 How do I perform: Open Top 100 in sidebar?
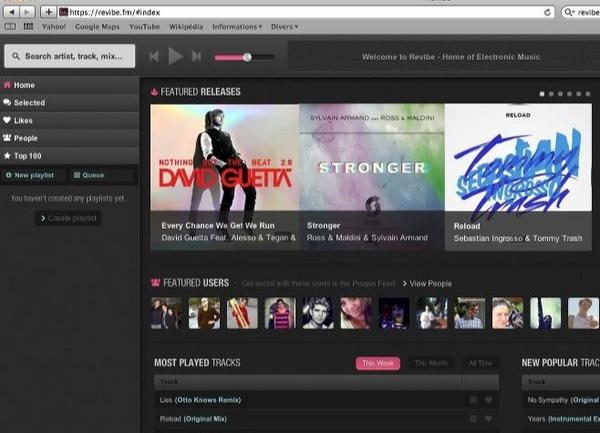pyautogui.click(x=69, y=156)
